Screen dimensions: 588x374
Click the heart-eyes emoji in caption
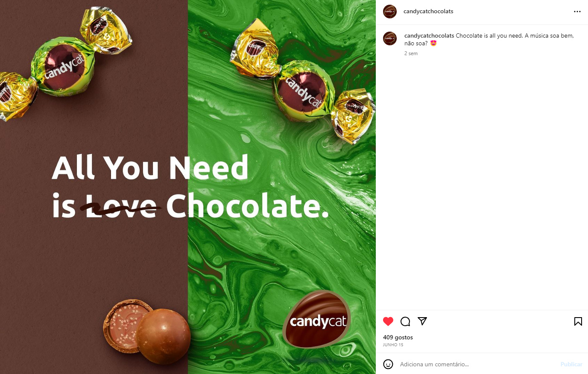[x=433, y=43]
